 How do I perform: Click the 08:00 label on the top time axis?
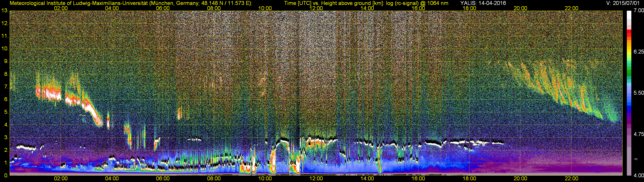pyautogui.click(x=214, y=8)
